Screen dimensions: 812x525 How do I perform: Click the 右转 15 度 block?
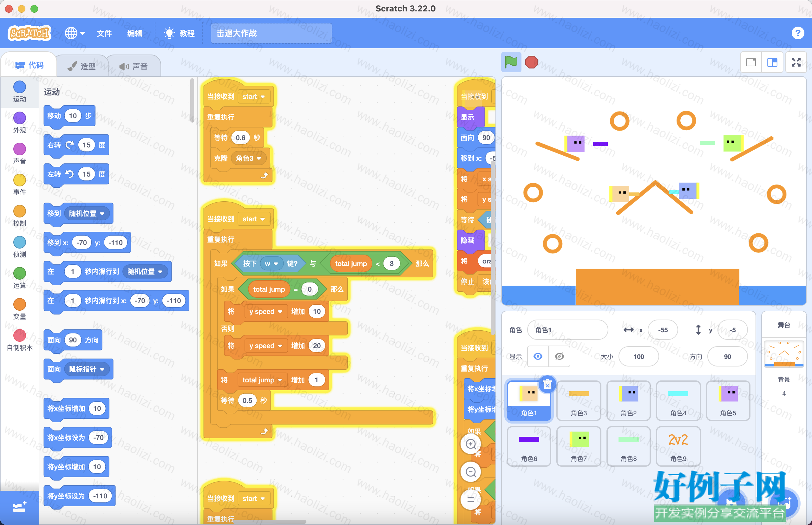[x=76, y=145]
